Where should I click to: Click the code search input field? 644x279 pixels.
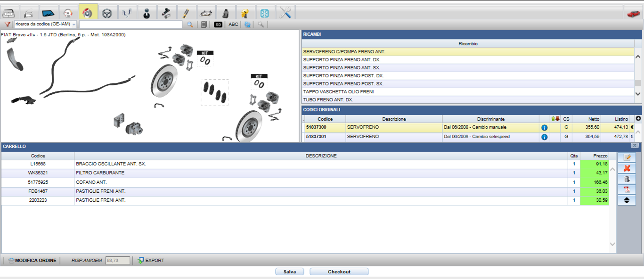pos(130,25)
